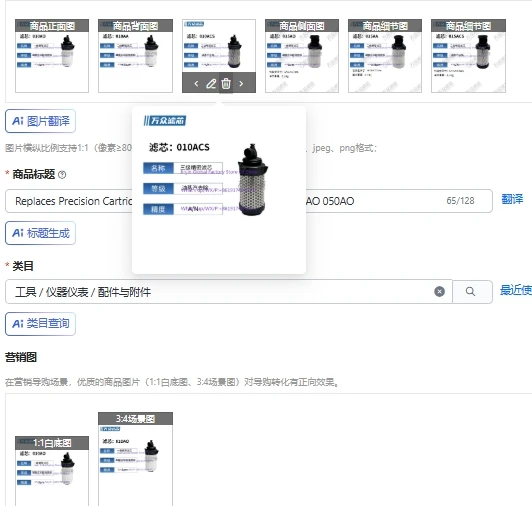Screen dimensions: 532x506
Task: Search category using the magnifier button
Action: [472, 292]
